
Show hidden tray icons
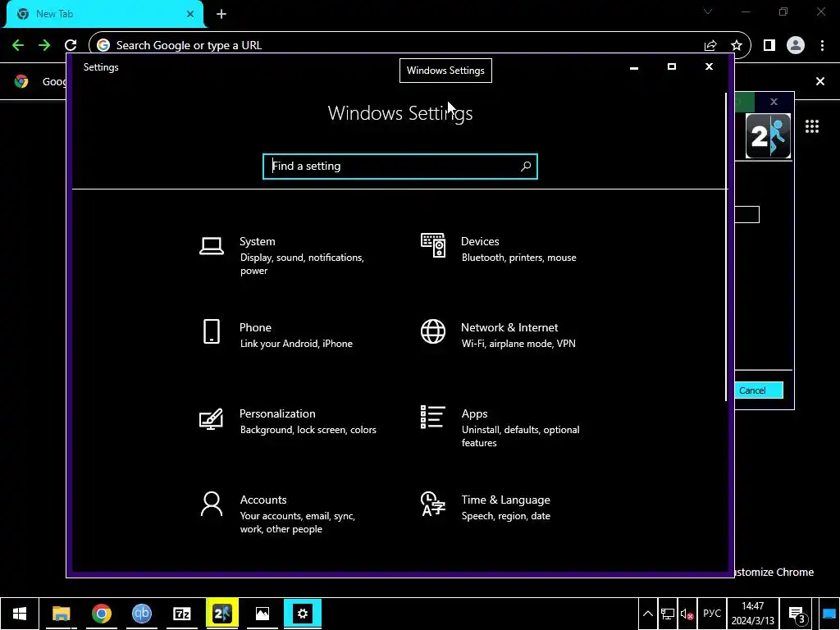(x=648, y=614)
